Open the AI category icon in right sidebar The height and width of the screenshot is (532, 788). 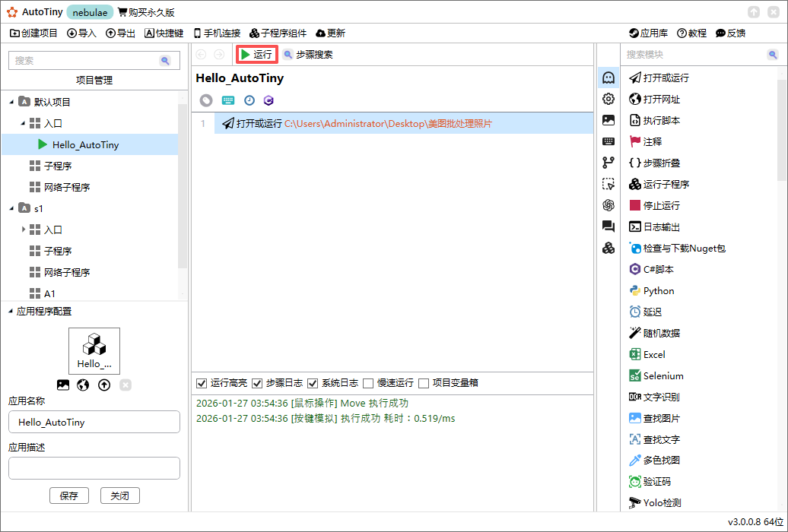click(x=608, y=204)
